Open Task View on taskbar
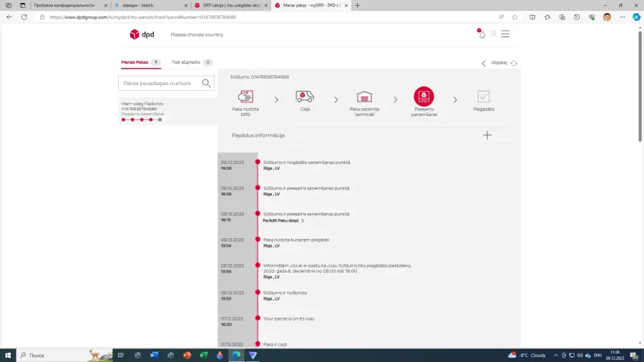Viewport: 644px width, 362px height. 121,356
